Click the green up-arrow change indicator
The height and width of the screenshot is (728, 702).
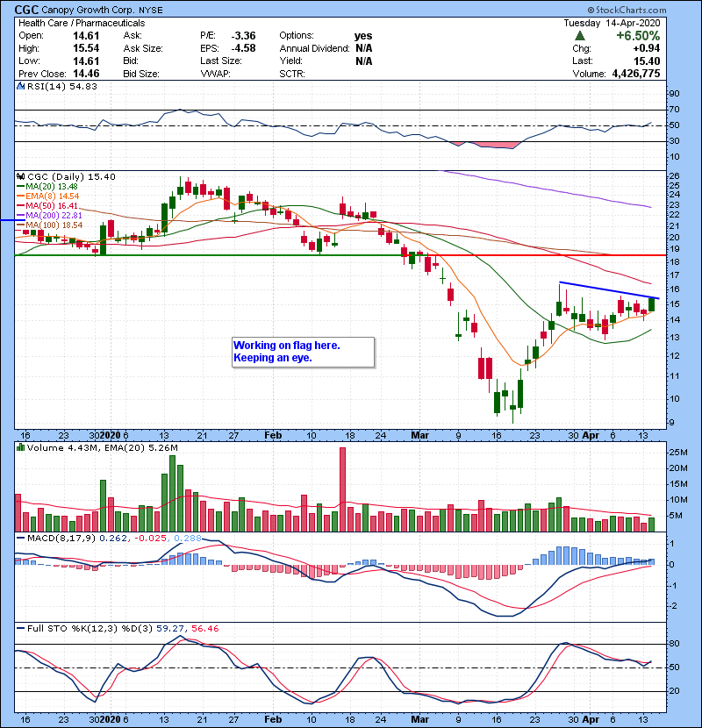[x=580, y=36]
